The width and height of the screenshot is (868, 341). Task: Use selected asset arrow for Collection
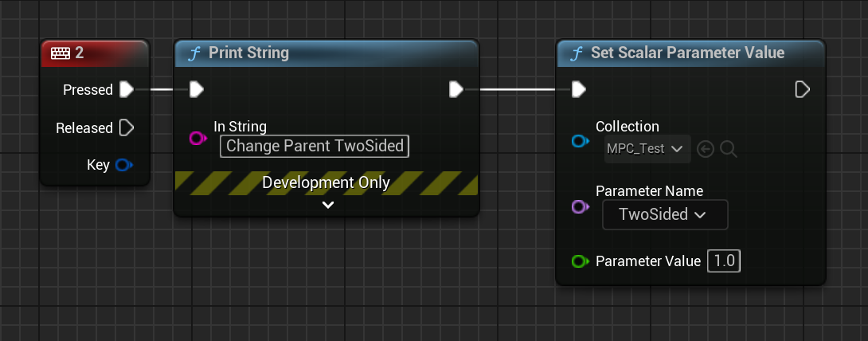click(706, 149)
